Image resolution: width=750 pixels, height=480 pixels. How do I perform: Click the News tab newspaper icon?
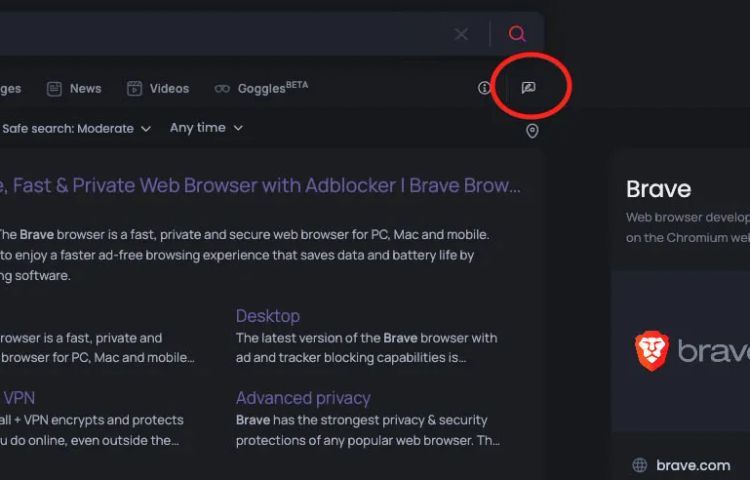[54, 88]
